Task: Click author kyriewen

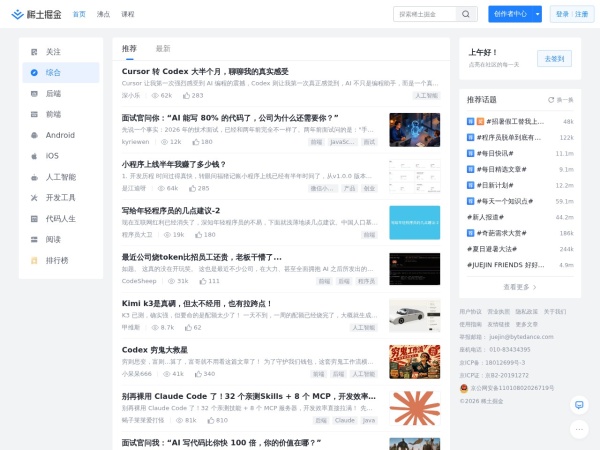Action: (x=135, y=142)
